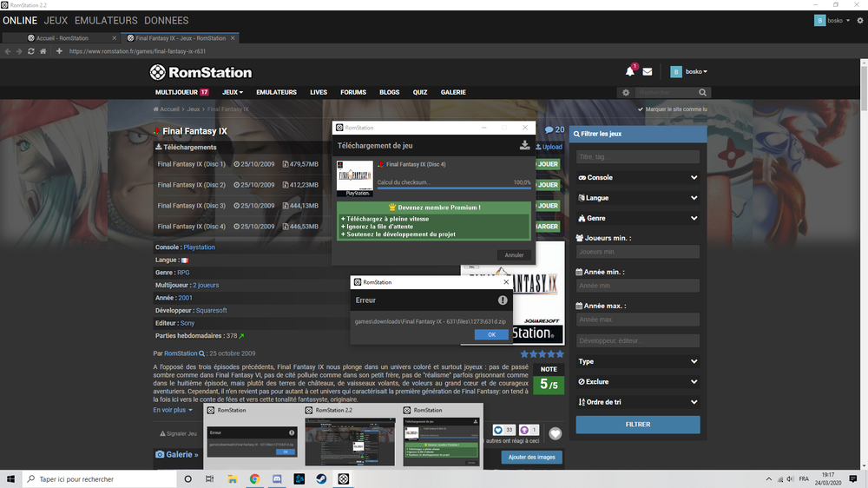Open a new tab with the plus icon
The height and width of the screenshot is (488, 868).
click(59, 51)
